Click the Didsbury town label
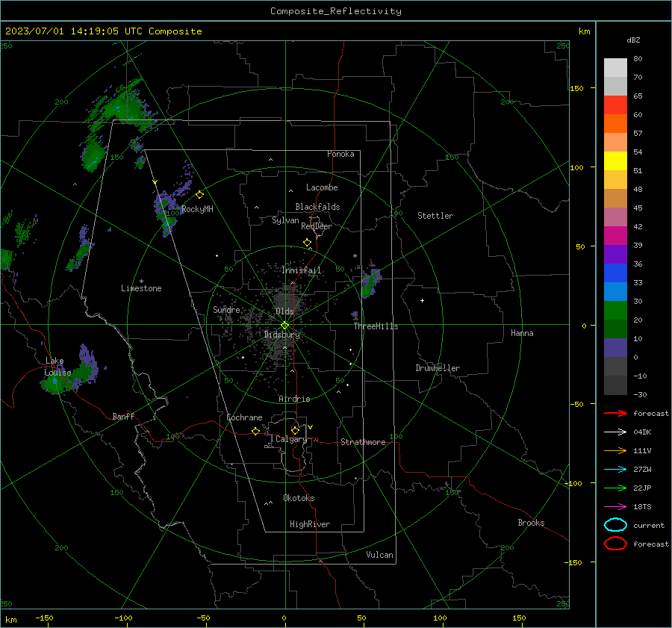This screenshot has height=628, width=672. 281,335
